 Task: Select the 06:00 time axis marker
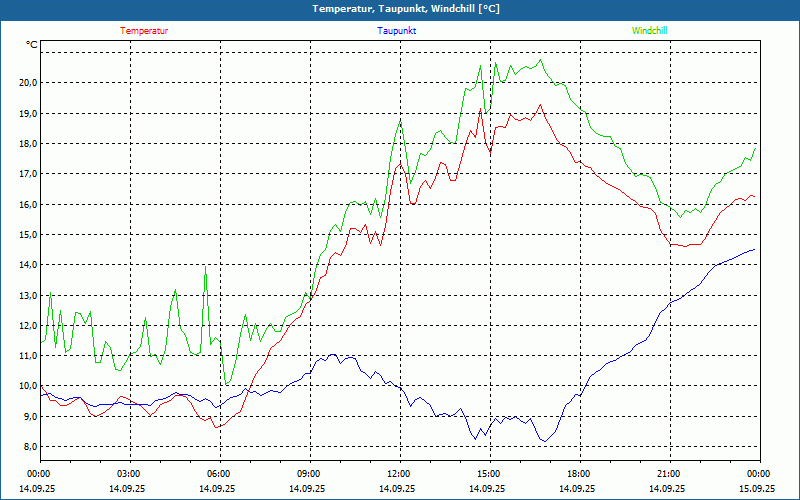tap(219, 474)
